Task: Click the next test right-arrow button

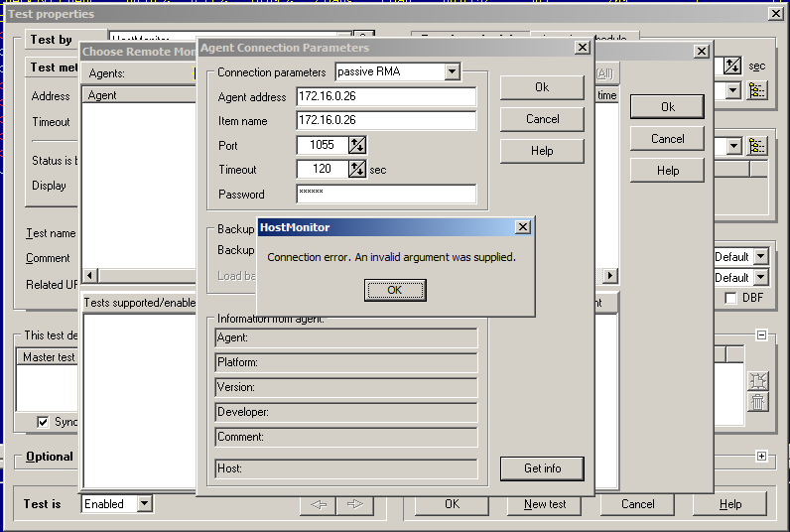Action: point(355,504)
